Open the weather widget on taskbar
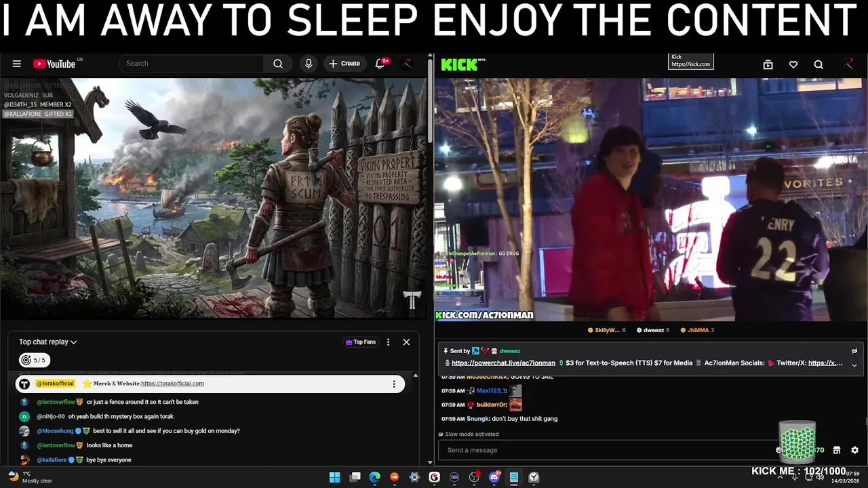Screen dimensions: 868x488 pyautogui.click(x=30, y=477)
